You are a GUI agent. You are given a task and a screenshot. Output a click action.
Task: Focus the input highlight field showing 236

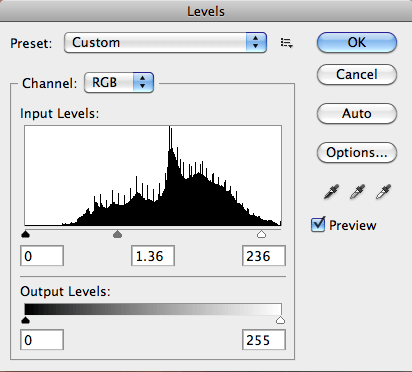pyautogui.click(x=264, y=256)
